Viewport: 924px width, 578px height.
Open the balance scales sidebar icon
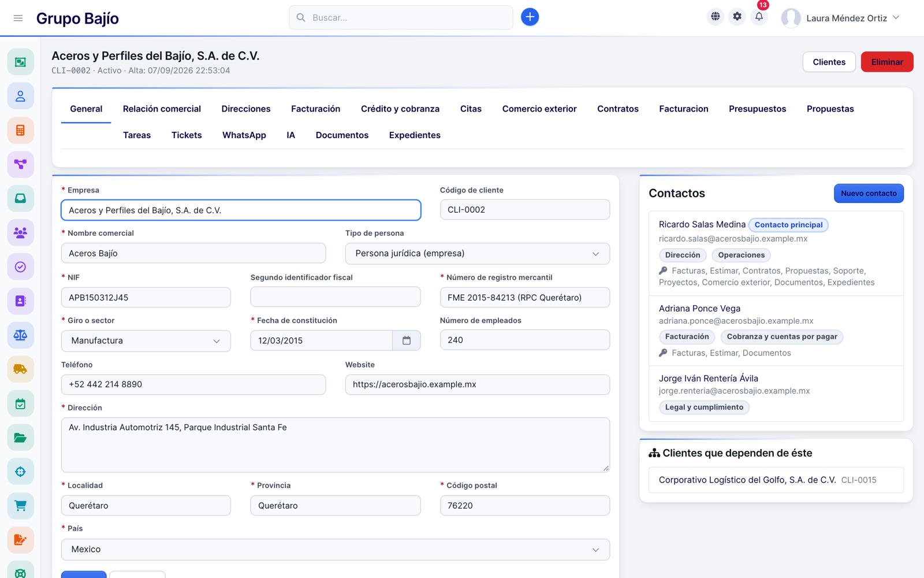pos(20,335)
